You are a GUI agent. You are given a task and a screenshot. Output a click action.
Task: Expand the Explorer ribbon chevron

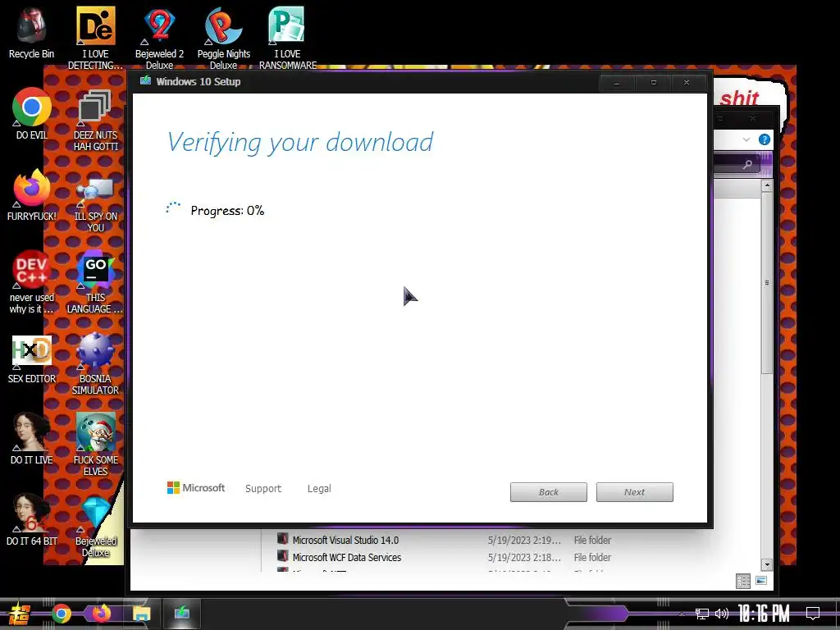pos(746,139)
